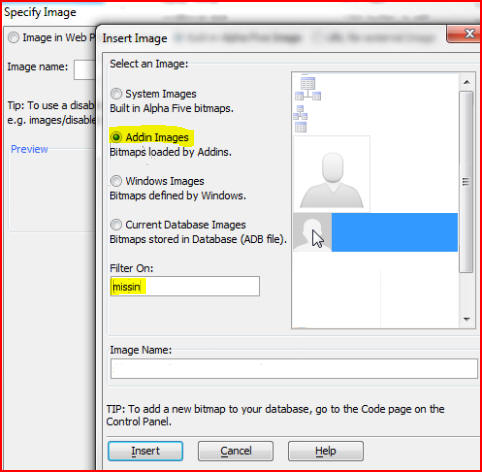
Task: Select the highlighted small person silhouette image
Action: [312, 232]
